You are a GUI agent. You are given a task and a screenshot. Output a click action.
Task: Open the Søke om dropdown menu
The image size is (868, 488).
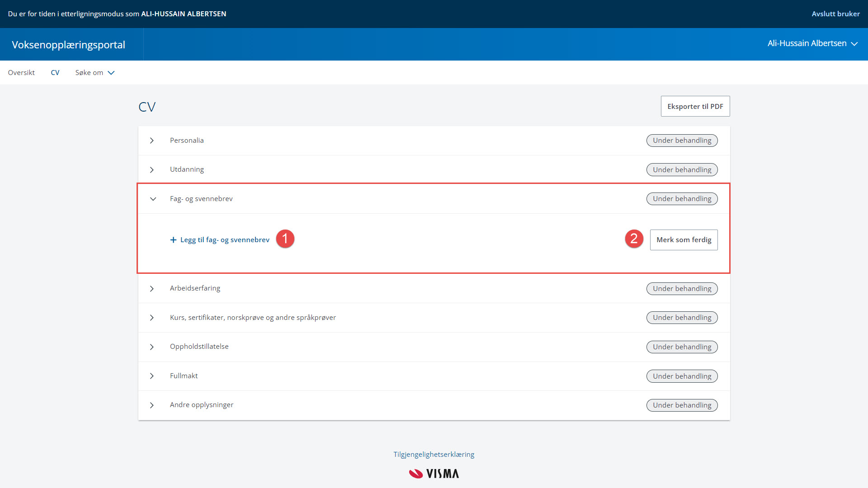click(95, 73)
